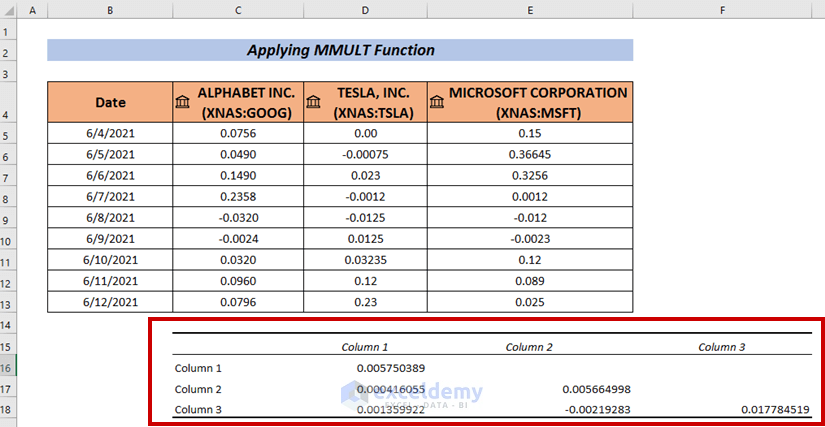The height and width of the screenshot is (427, 825).
Task: Click the cell with value 0.23
Action: (x=365, y=302)
